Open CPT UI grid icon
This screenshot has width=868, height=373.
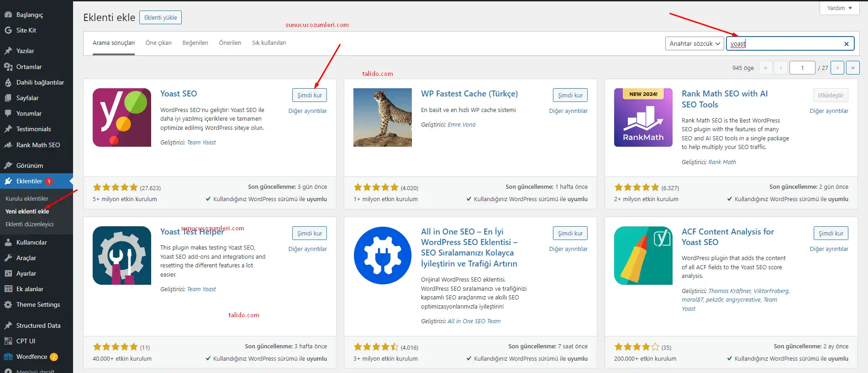[8, 341]
